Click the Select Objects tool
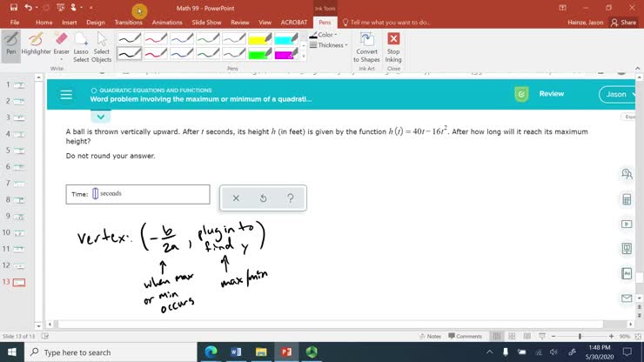644x362 pixels. coord(102,47)
